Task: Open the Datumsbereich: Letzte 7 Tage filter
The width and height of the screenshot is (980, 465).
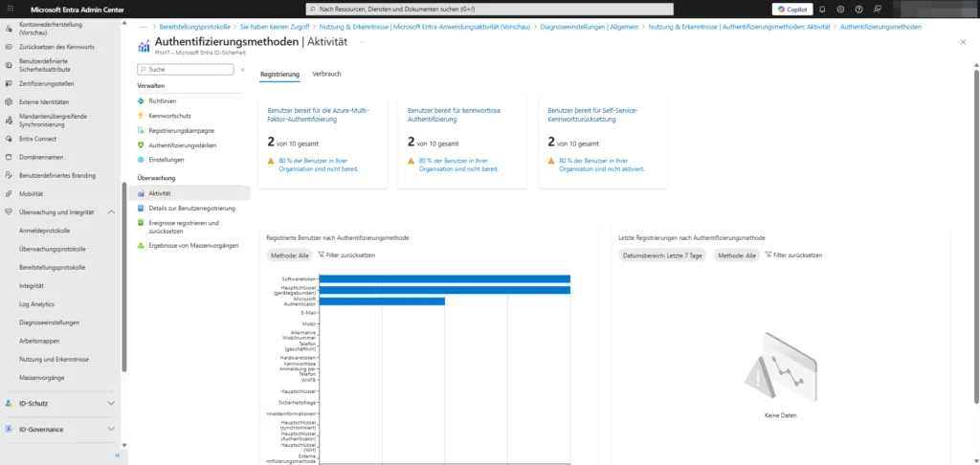Action: pos(662,255)
